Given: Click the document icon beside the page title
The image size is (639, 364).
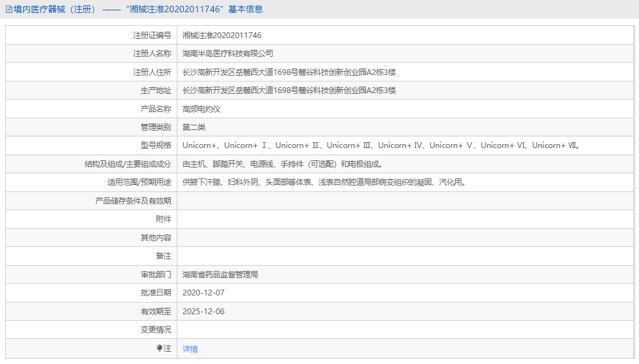Looking at the screenshot, I should [x=8, y=9].
